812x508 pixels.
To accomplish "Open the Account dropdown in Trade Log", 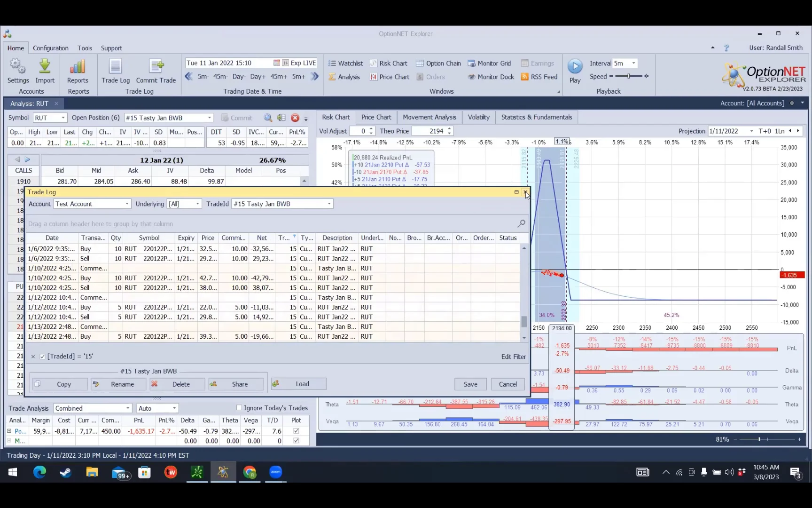I will click(x=127, y=204).
